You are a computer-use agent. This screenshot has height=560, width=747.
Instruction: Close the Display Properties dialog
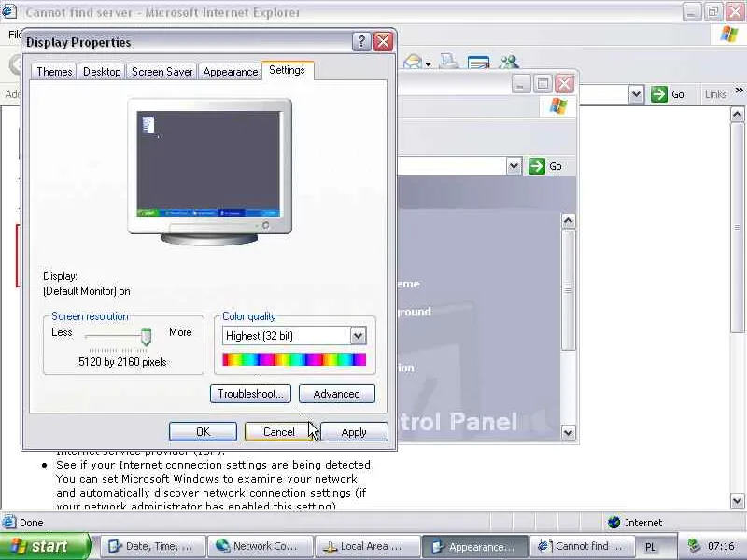(383, 42)
